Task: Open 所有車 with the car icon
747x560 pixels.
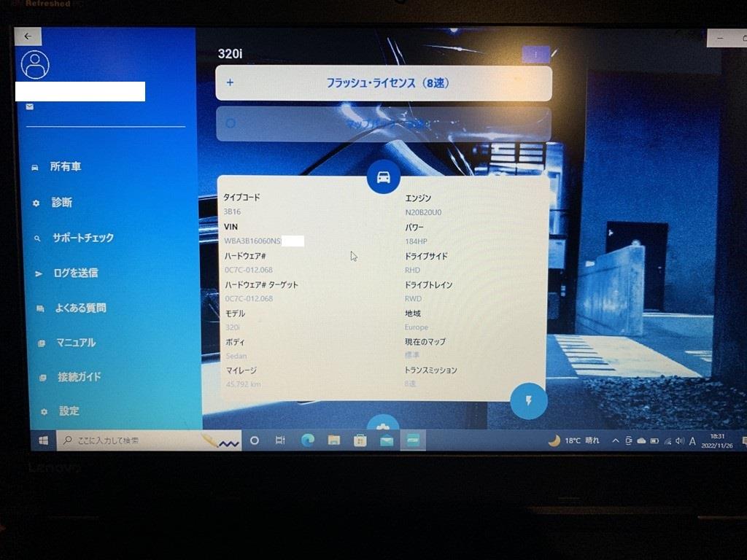Action: coord(56,167)
